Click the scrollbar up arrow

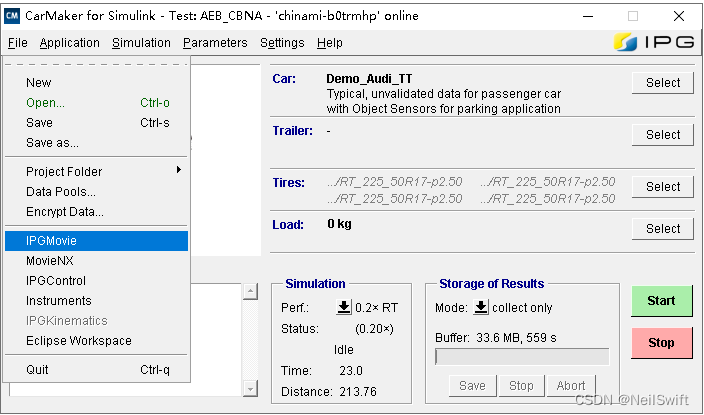pyautogui.click(x=249, y=291)
